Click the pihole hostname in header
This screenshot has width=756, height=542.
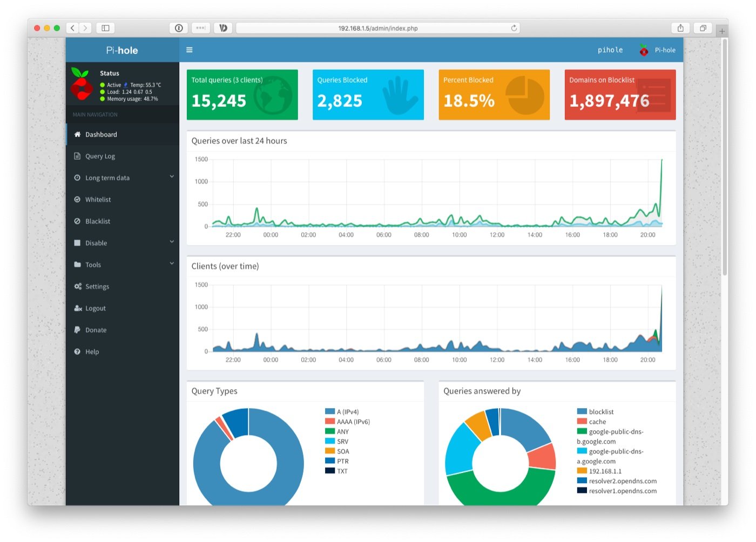[x=610, y=50]
